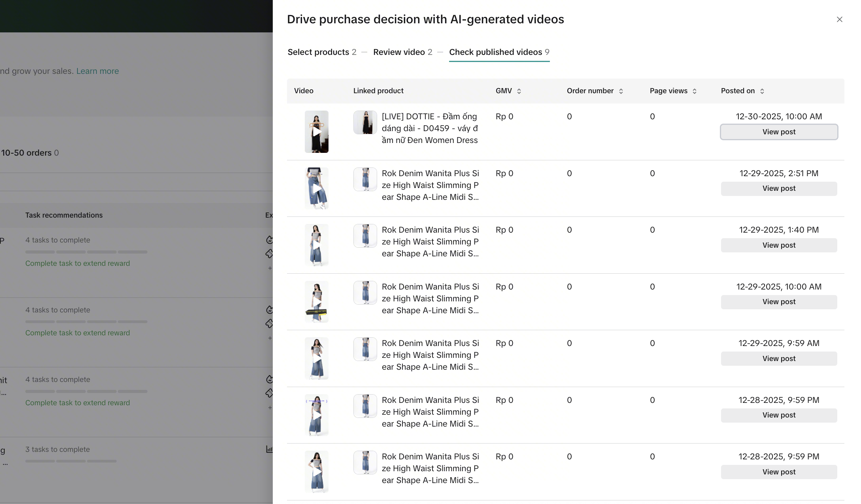View post from 12-30-2025, 10:00 AM
This screenshot has width=861, height=504.
[x=778, y=132]
